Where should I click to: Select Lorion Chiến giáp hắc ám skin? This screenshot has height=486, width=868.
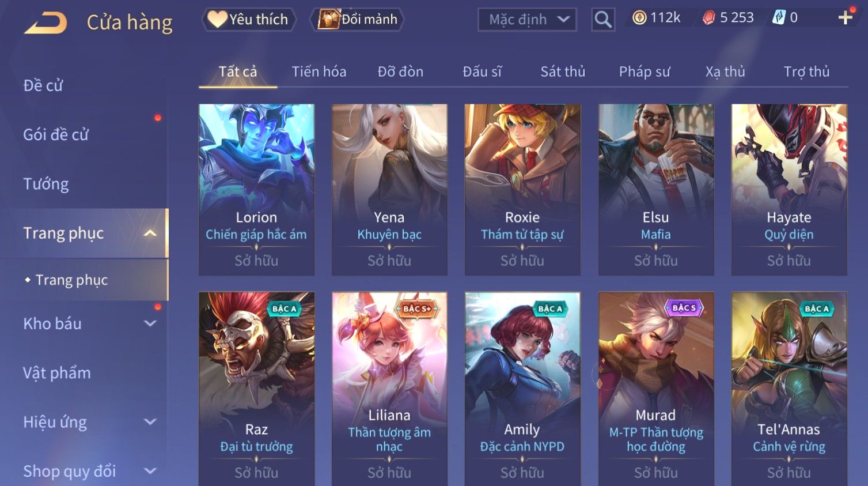tap(256, 190)
